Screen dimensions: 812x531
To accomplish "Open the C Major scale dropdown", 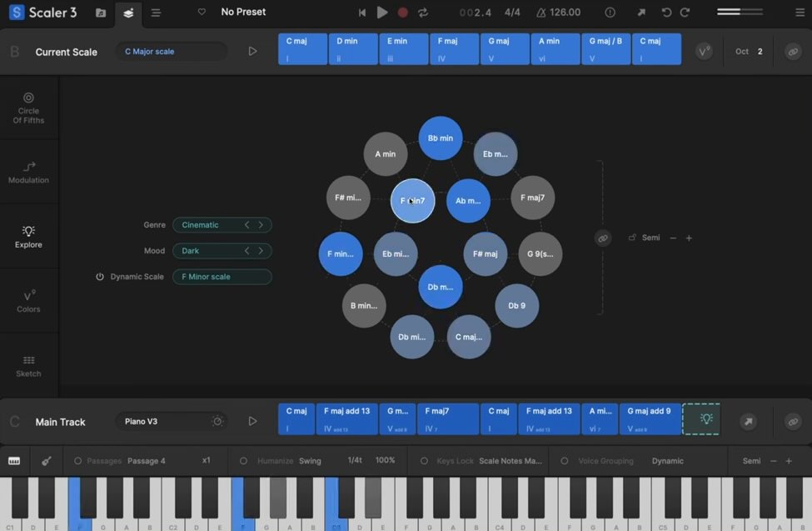I will tap(171, 52).
